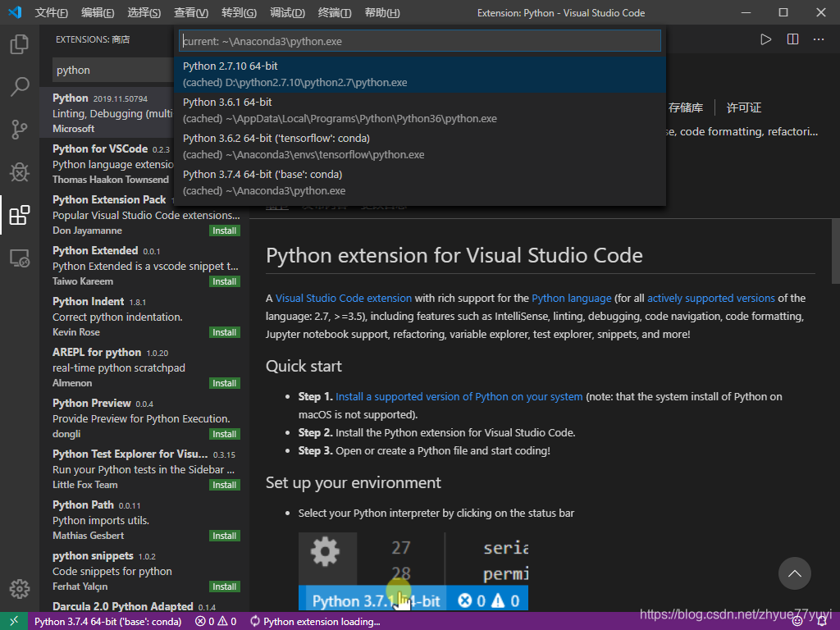Click Python 3.7.4 interpreter in status bar
The image size is (840, 630).
(107, 622)
